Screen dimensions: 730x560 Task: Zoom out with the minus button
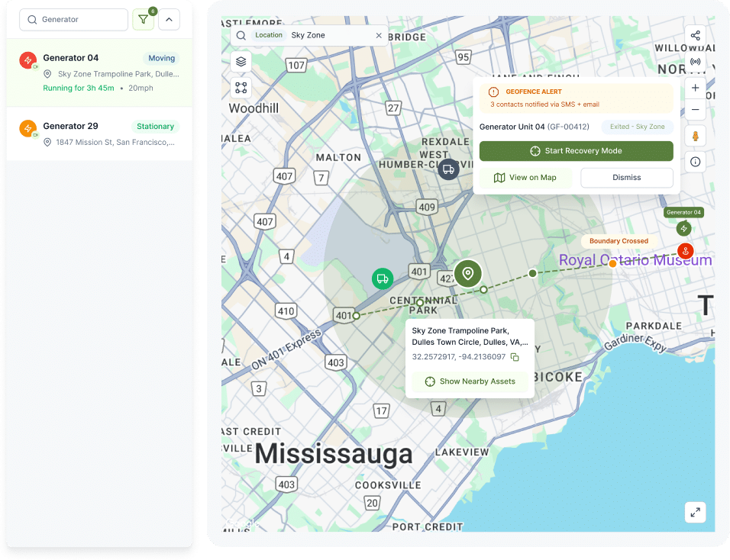(x=695, y=109)
